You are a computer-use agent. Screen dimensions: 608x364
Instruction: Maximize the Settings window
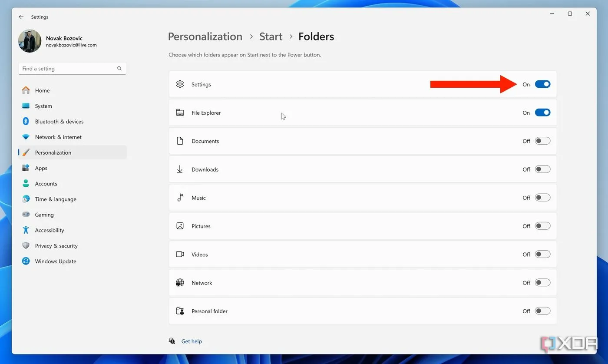pos(570,14)
